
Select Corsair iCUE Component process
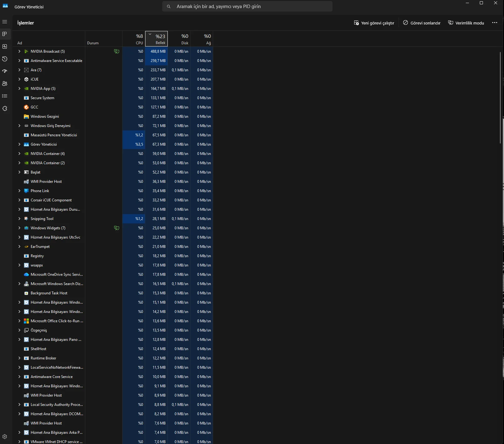(x=113, y=200)
